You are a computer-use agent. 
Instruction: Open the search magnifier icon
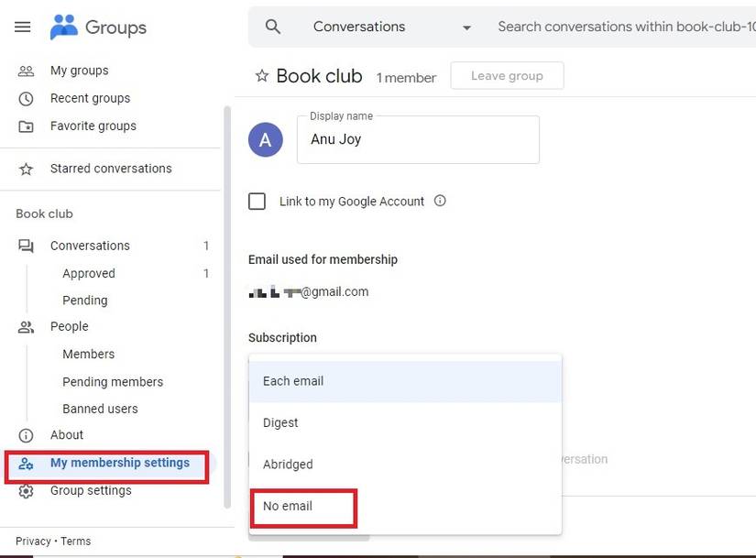coord(272,26)
